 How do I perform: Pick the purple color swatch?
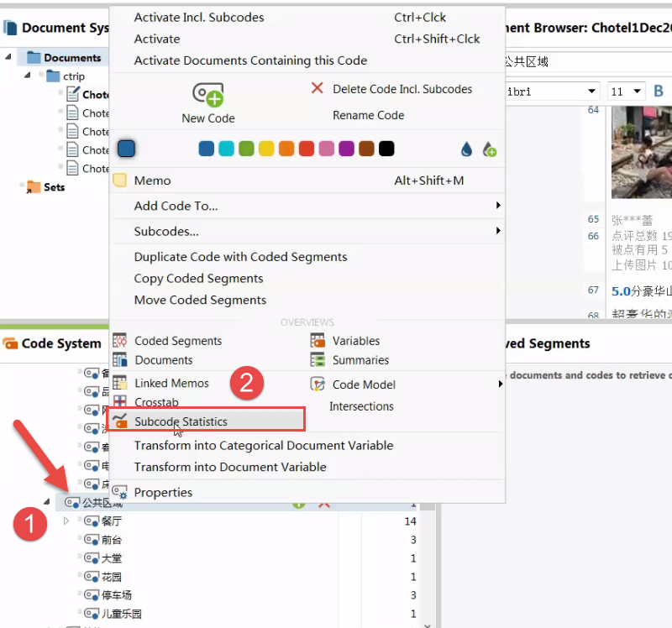pos(346,149)
